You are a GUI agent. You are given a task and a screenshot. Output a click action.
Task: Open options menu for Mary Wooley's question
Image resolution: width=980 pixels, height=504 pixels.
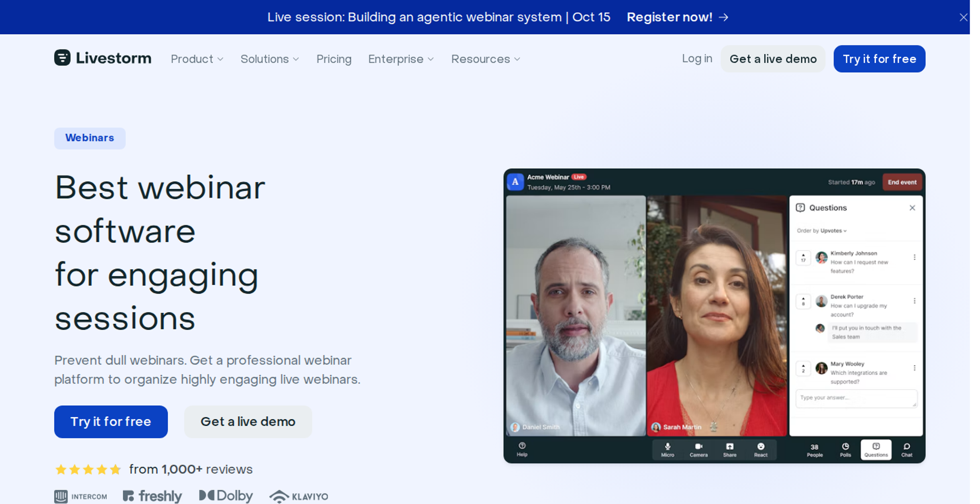914,368
